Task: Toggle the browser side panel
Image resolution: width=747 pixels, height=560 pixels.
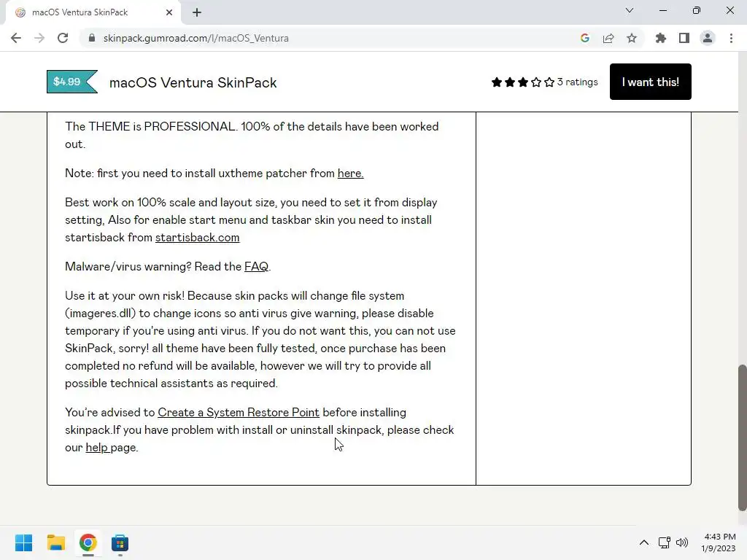Action: [684, 38]
